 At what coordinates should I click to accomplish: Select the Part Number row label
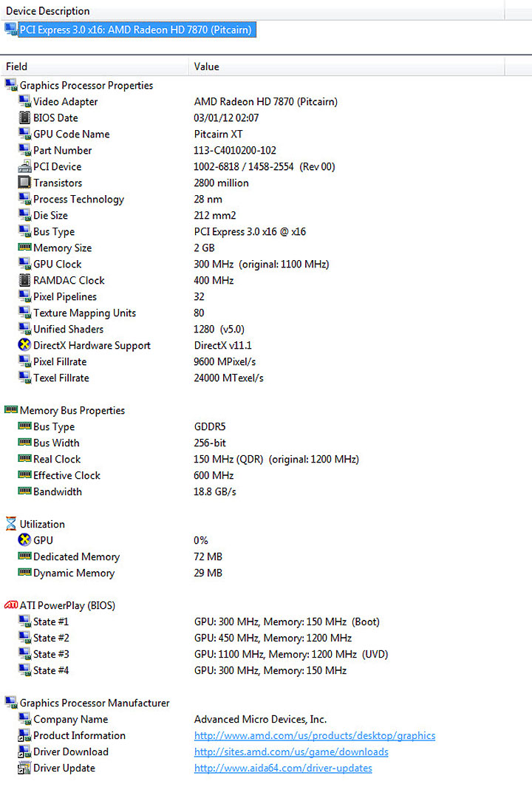(62, 150)
